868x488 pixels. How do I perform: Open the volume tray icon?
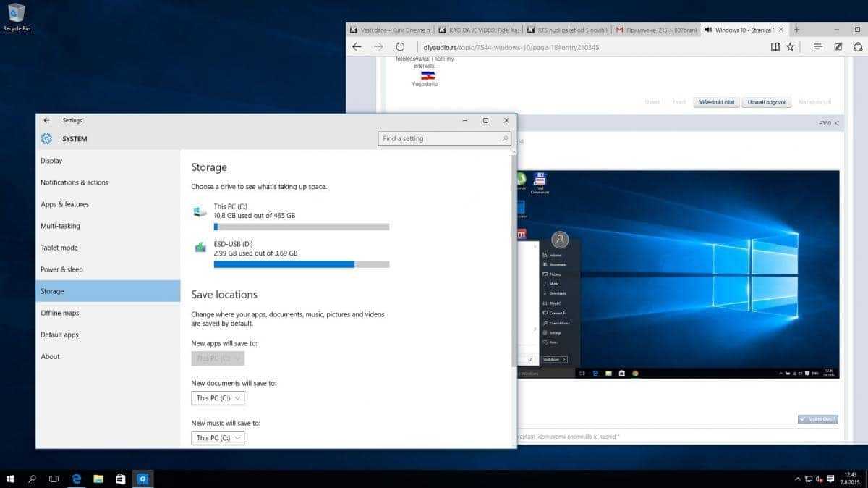818,479
